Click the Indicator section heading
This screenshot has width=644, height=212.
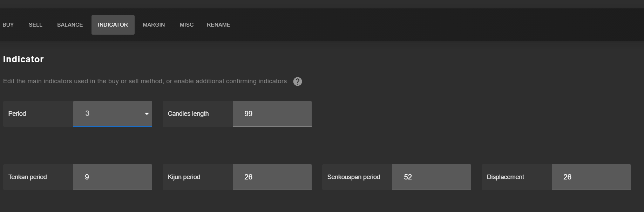click(23, 59)
